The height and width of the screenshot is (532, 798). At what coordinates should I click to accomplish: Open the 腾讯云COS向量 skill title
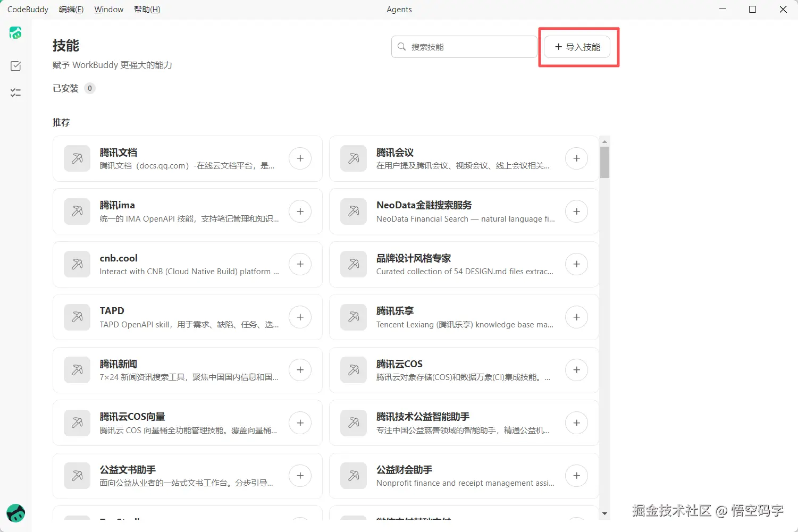click(x=132, y=417)
